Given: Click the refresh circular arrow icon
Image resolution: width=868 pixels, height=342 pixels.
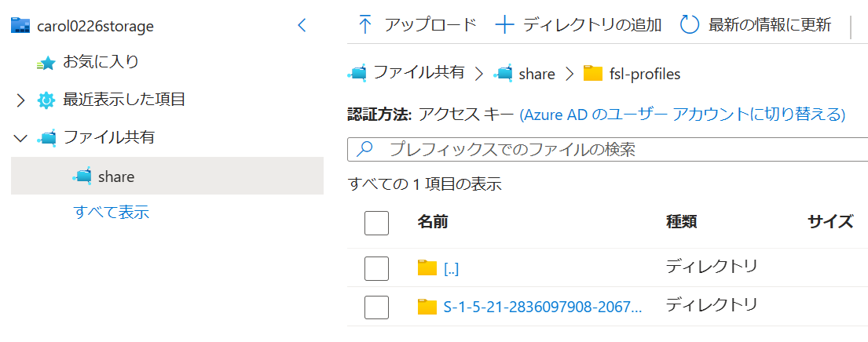Looking at the screenshot, I should [x=689, y=24].
